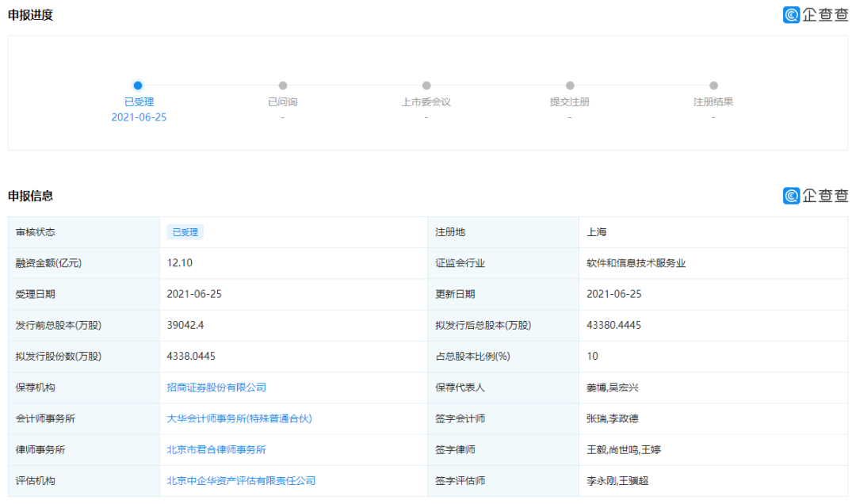Click the 会计师事务所 row label cell
The height and width of the screenshot is (504, 856).
click(x=84, y=419)
